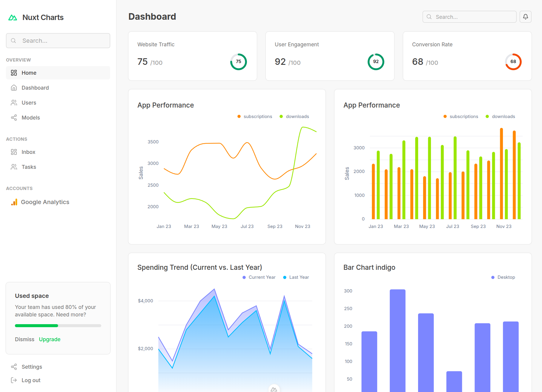Dismiss the Used space notice
The width and height of the screenshot is (542, 392).
[24, 339]
